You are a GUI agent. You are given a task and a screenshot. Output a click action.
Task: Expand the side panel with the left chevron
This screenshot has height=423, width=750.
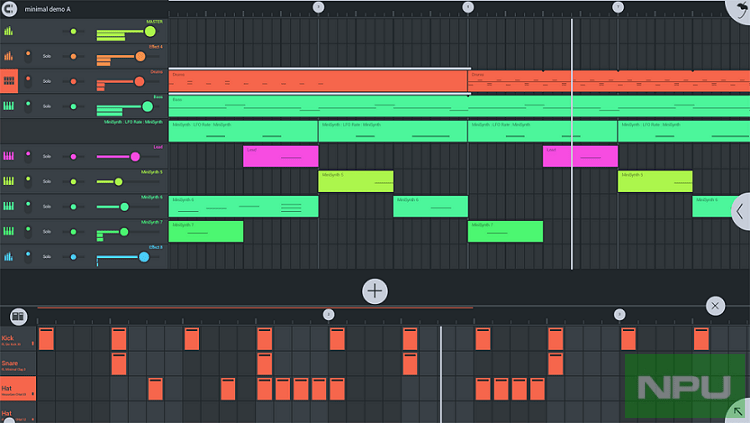pyautogui.click(x=741, y=211)
